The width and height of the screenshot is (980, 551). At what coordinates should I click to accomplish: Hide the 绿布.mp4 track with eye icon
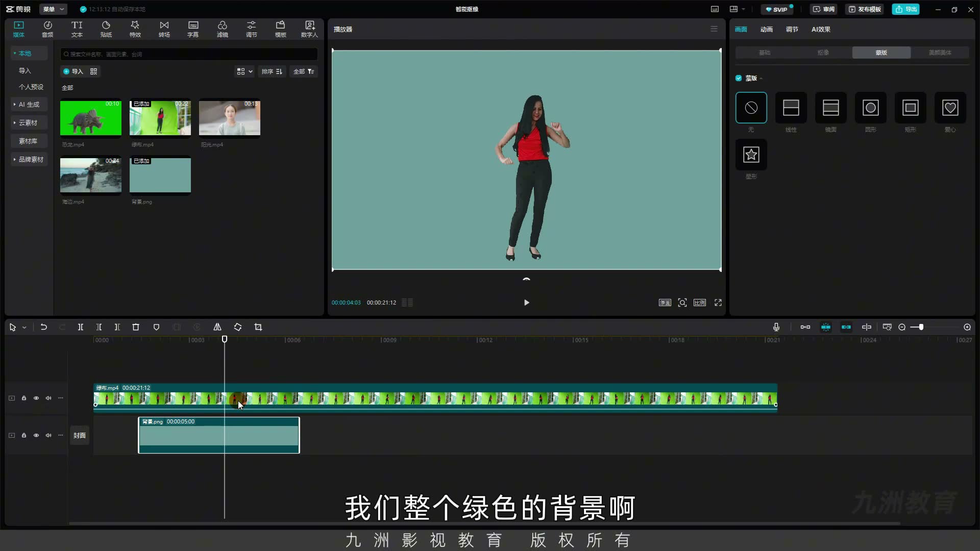(x=36, y=398)
